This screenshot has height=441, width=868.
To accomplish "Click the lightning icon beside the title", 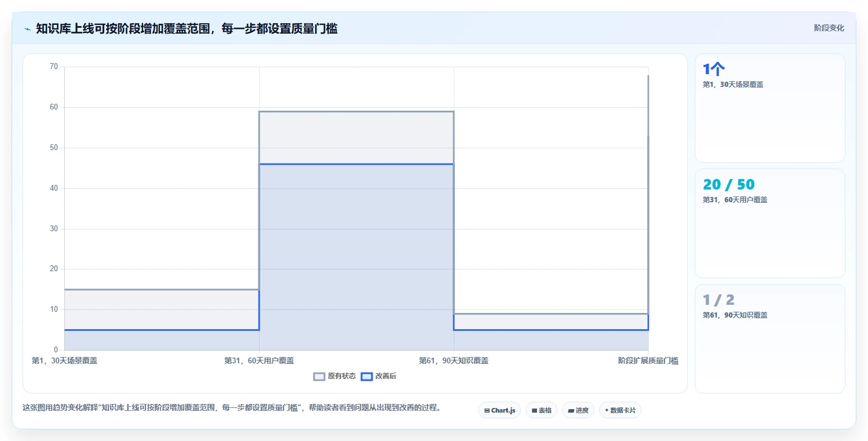I will (27, 29).
